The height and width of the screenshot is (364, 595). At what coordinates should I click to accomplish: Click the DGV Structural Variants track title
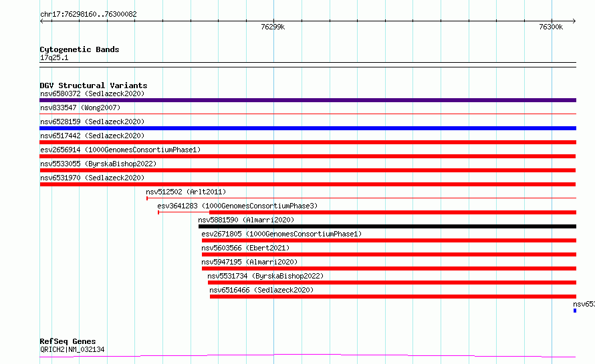(94, 85)
